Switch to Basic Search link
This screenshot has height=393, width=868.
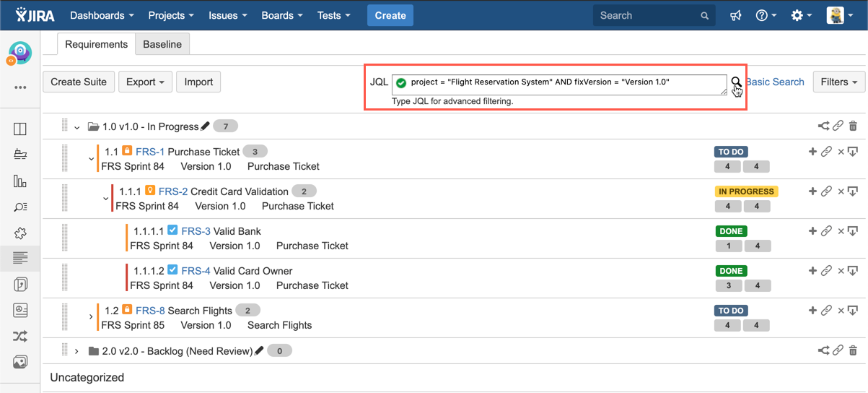pos(775,82)
